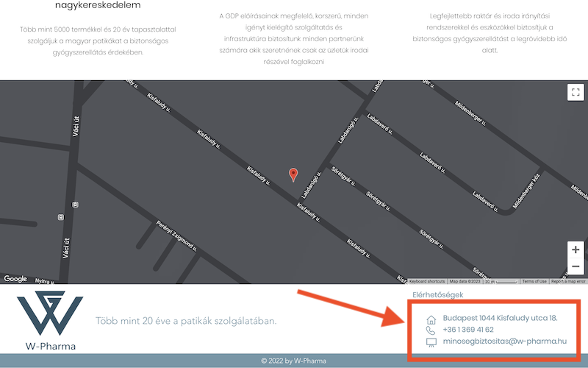This screenshot has width=588, height=368.
Task: Open the map Terms of Use
Action: (534, 281)
